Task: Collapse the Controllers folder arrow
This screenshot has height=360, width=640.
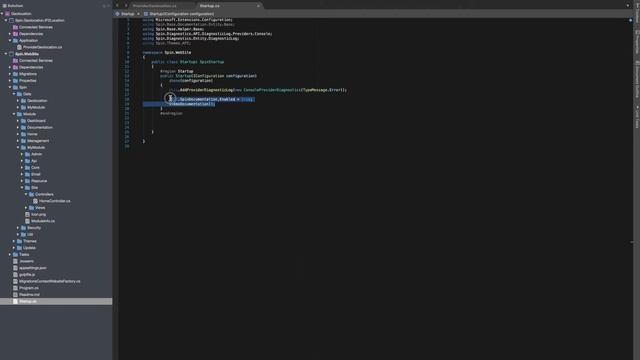Action: pos(27,194)
